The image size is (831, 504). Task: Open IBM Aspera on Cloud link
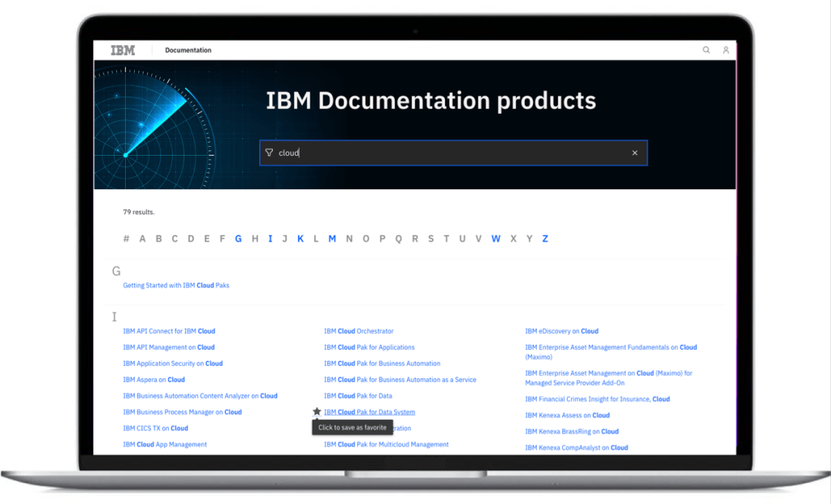(154, 380)
